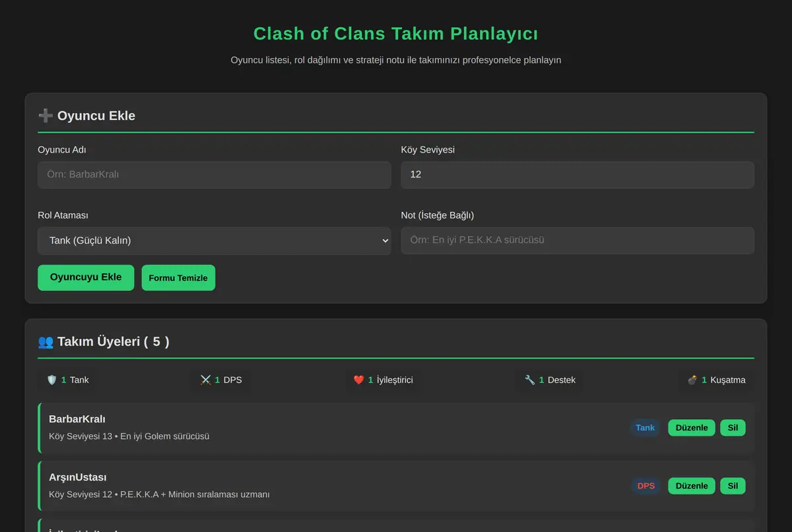Click the shield icon for Tank count
This screenshot has height=532, width=792.
click(52, 380)
